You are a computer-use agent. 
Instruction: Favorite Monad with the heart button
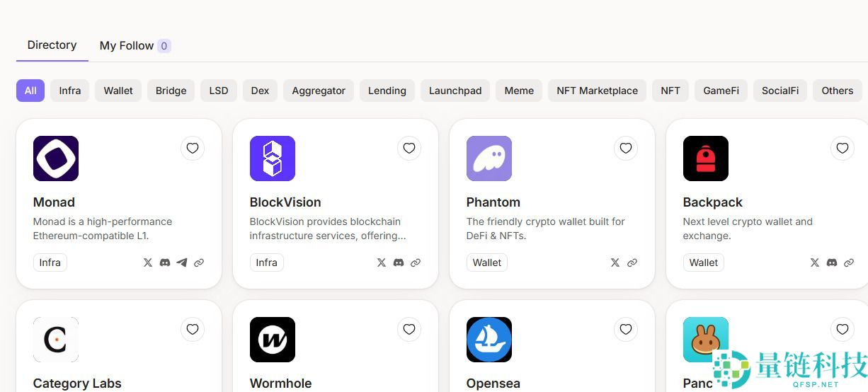(193, 148)
